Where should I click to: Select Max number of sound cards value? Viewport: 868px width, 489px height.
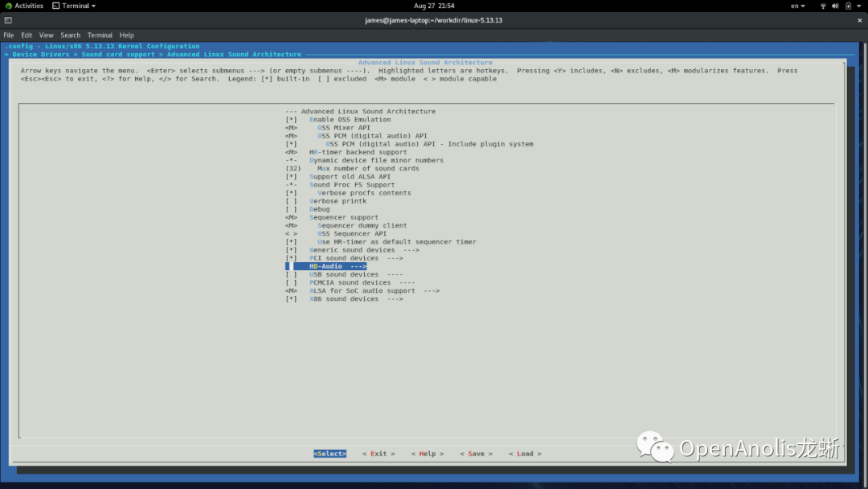coord(352,168)
